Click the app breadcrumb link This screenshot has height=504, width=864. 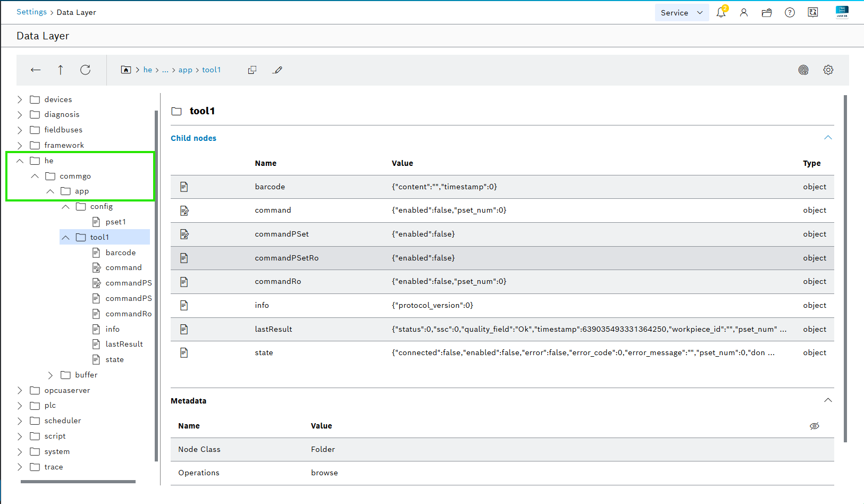185,70
